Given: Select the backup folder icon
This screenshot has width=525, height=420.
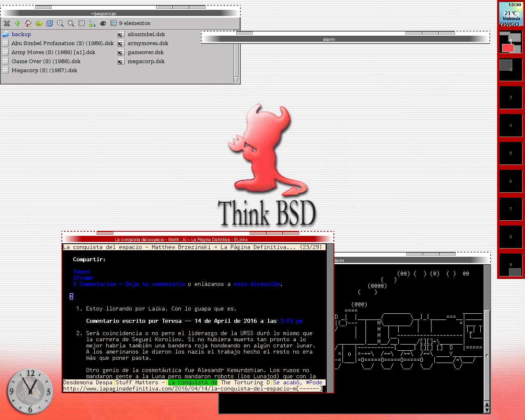Looking at the screenshot, I should pos(5,34).
